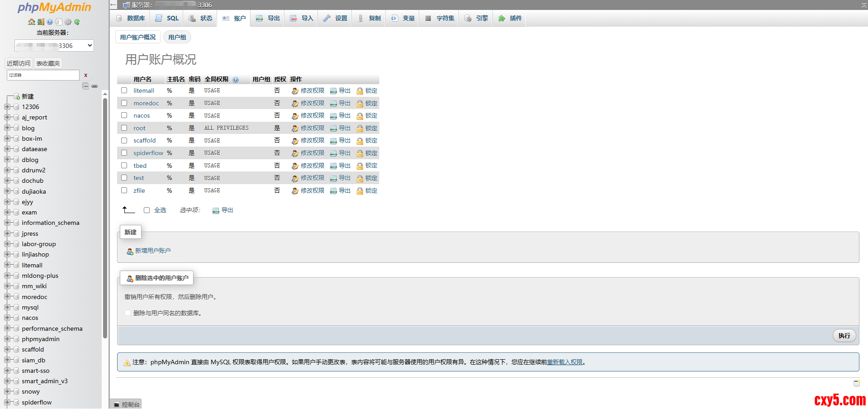Image resolution: width=868 pixels, height=409 pixels.
Task: Tick the checkbox next to root user
Action: [124, 128]
